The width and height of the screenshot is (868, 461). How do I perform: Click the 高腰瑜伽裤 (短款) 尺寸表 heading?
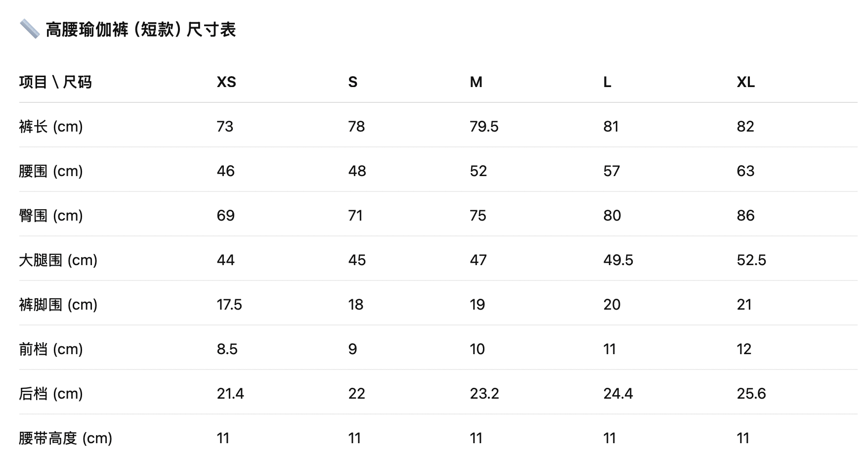(x=141, y=30)
